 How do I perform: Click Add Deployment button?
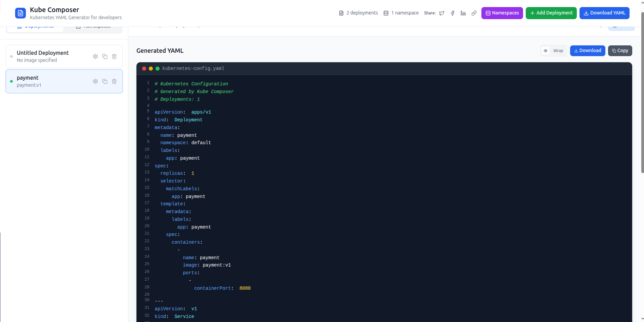[551, 13]
